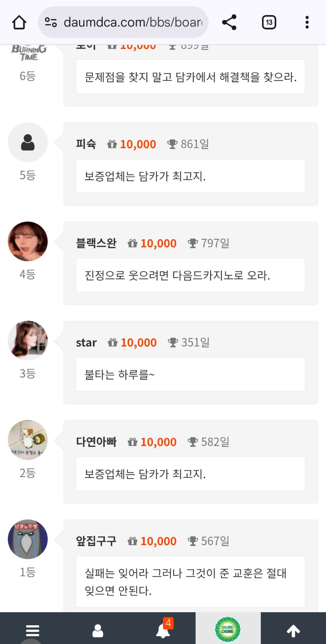Tap the browser home icon
Image resolution: width=326 pixels, height=644 pixels.
[19, 22]
